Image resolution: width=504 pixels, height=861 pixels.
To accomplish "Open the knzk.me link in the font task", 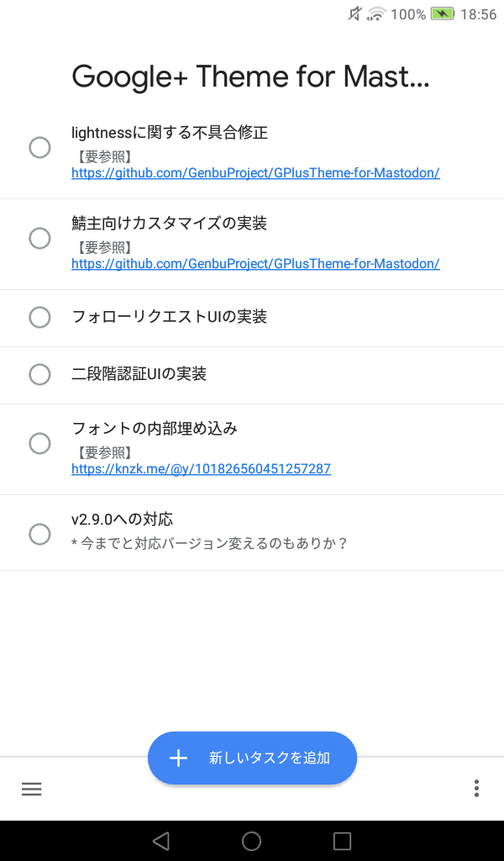I will click(201, 469).
